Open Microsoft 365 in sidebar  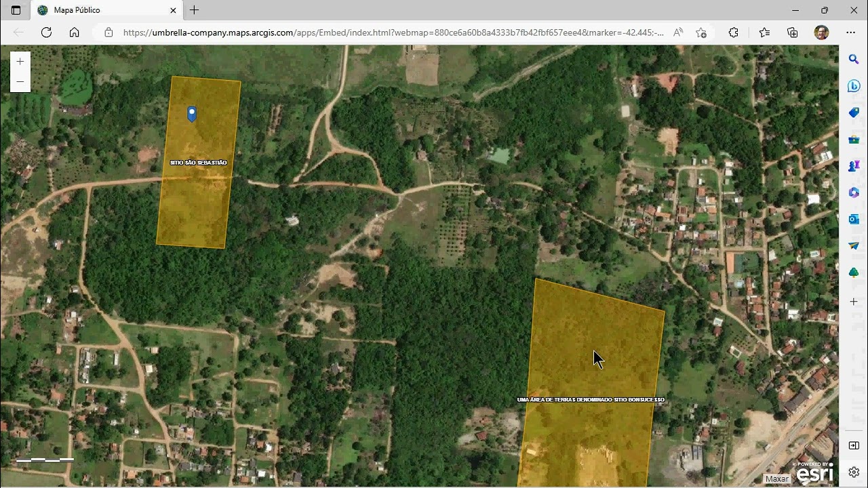(854, 192)
